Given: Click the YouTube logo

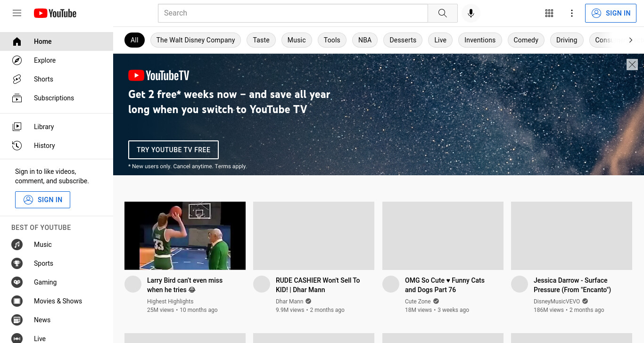Looking at the screenshot, I should coord(55,13).
